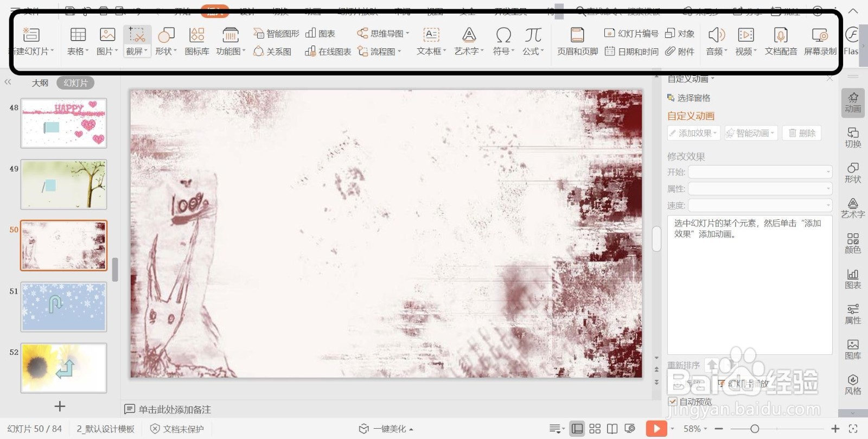Image resolution: width=868 pixels, height=439 pixels.
Task: Select slide 48 HAPPY thumbnail
Action: tap(64, 123)
